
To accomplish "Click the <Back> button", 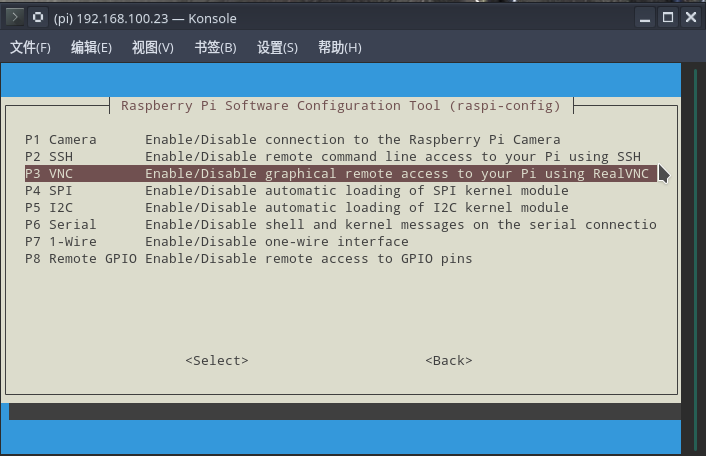I will tap(449, 361).
